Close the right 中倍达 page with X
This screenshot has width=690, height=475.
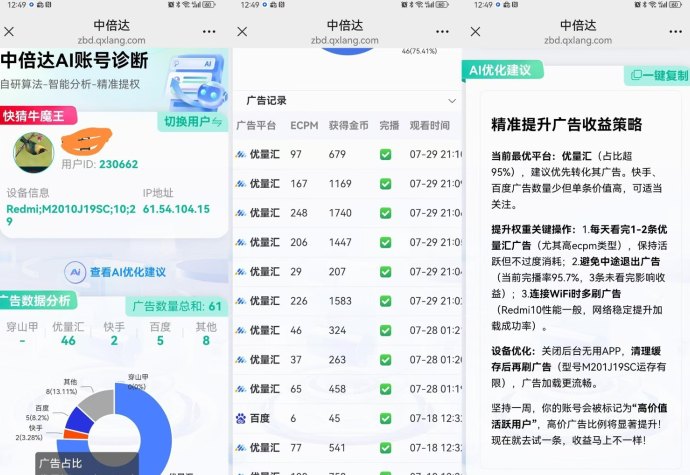tap(475, 32)
